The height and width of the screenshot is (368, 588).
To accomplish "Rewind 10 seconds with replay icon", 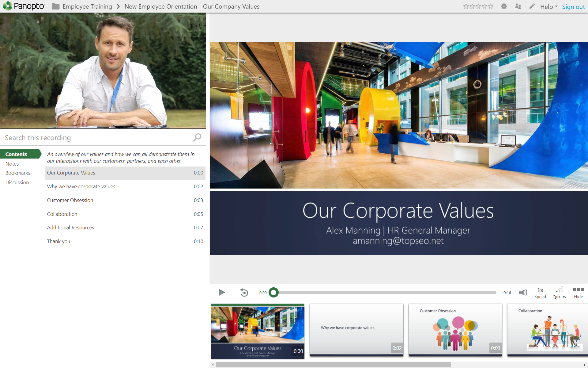I will point(244,293).
